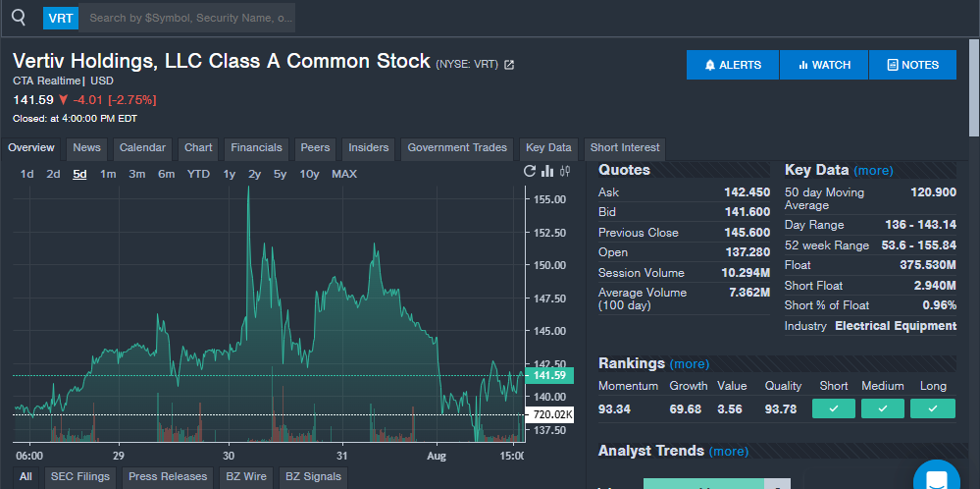Open the Financials tab

click(x=256, y=148)
